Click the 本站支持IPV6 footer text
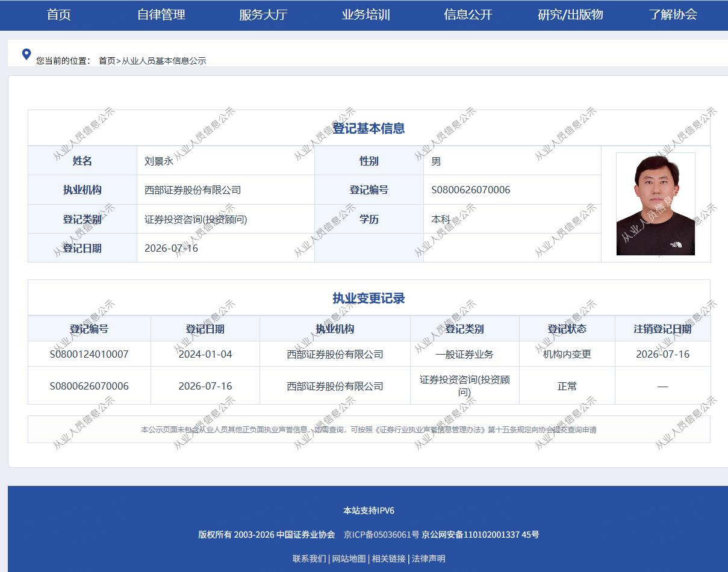 click(x=369, y=511)
